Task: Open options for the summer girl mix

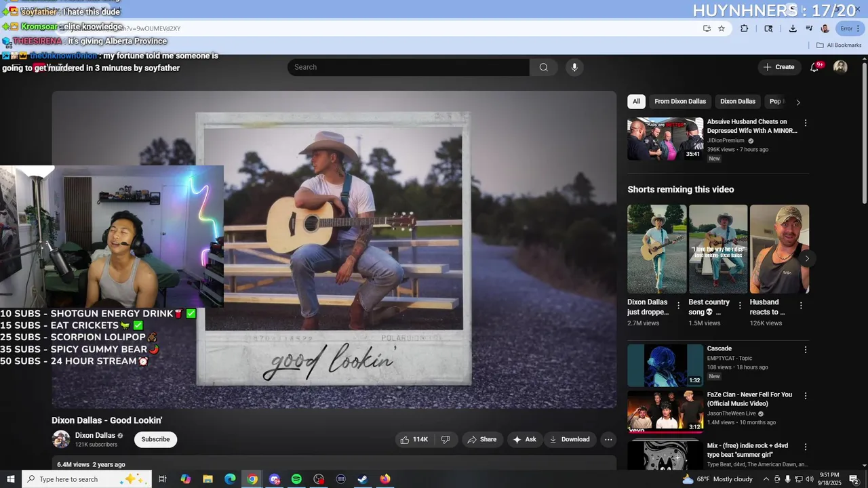Action: click(x=806, y=447)
